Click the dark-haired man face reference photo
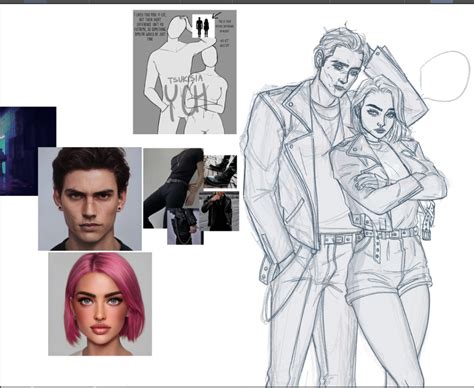Image resolution: width=474 pixels, height=388 pixels. coord(90,199)
